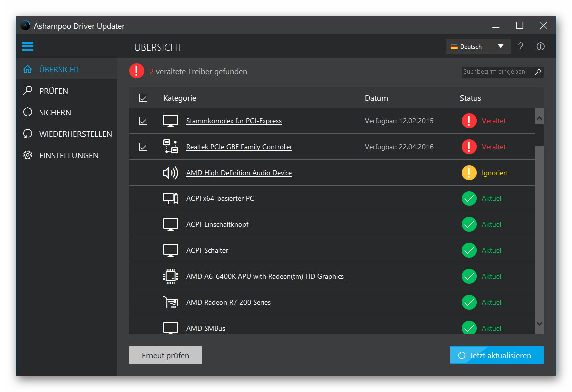Click the red alert icon showing outdated drivers
Screen dimensions: 572x392
[136, 71]
